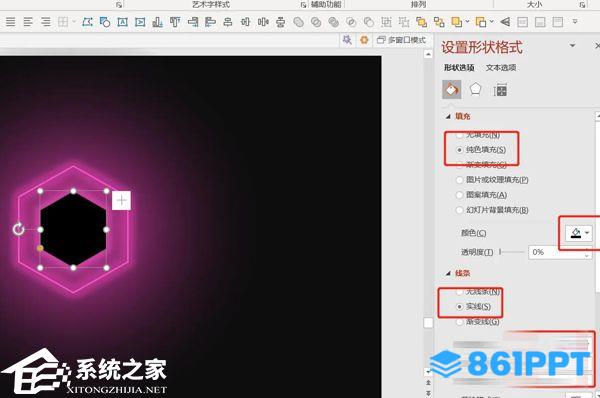600x398 pixels.
Task: Switch to the 文本选项 tab
Action: (501, 68)
